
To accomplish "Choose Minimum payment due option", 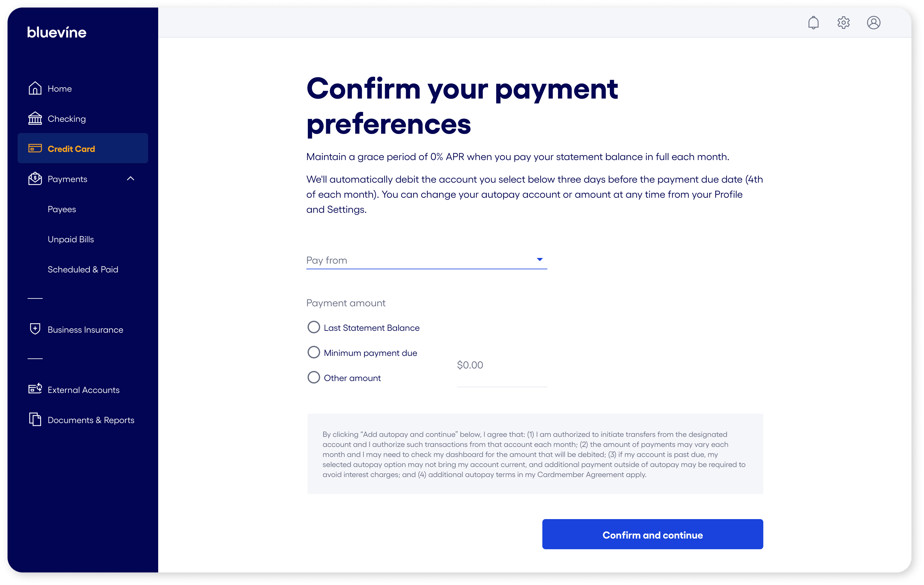I will click(x=314, y=352).
